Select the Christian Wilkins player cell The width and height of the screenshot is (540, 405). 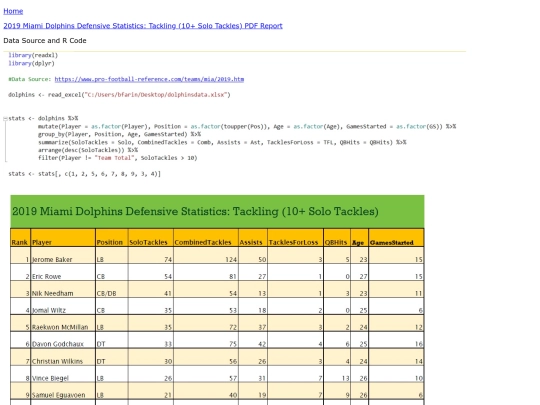coord(63,357)
